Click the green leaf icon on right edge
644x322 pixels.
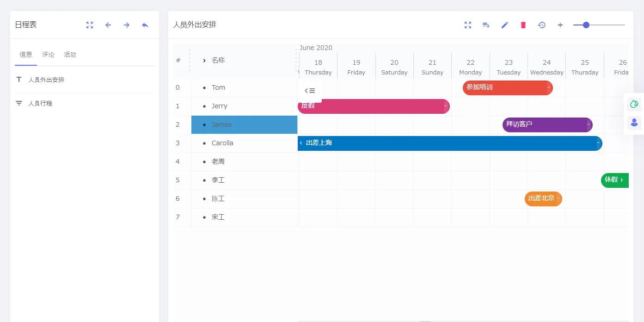(x=634, y=104)
